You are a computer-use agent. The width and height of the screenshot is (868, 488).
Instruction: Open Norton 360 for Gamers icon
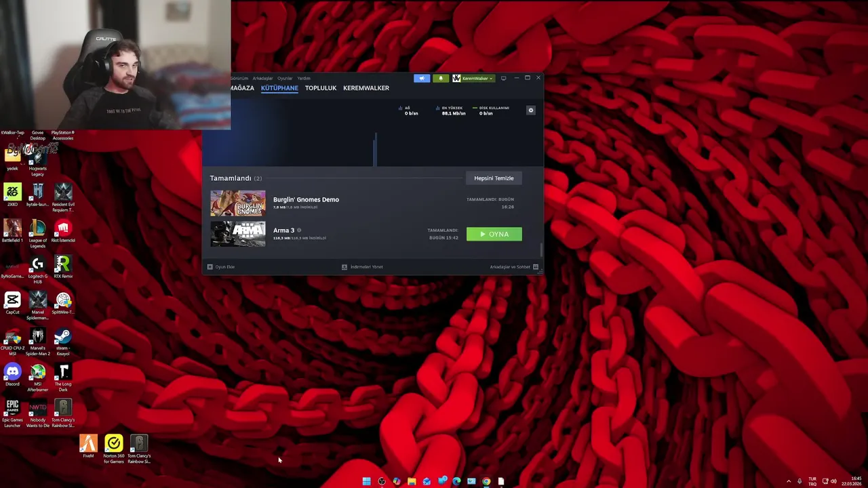tap(114, 449)
